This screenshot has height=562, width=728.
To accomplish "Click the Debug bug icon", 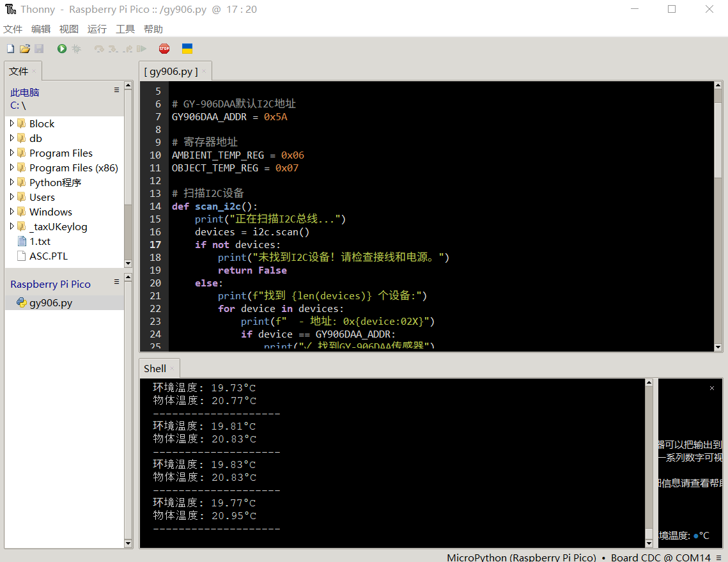I will (76, 49).
